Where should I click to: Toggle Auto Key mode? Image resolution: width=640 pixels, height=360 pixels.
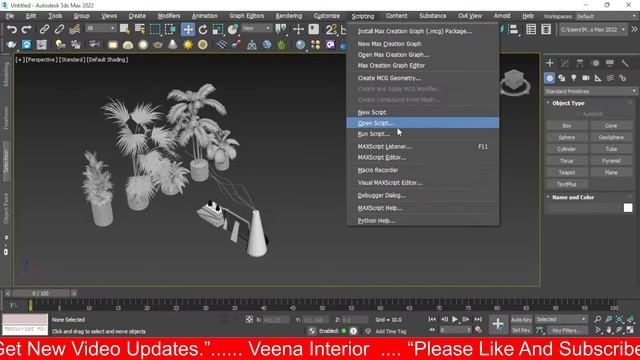521,320
